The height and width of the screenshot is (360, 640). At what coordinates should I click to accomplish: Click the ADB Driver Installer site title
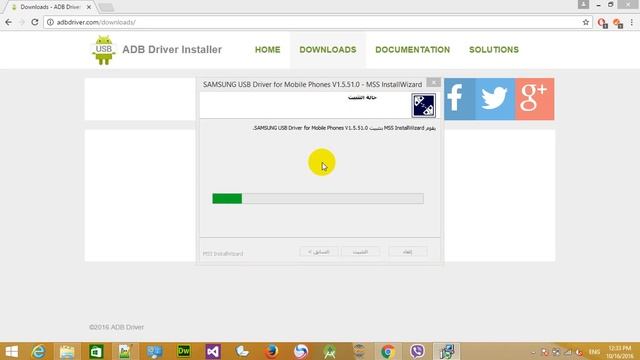[x=172, y=49]
